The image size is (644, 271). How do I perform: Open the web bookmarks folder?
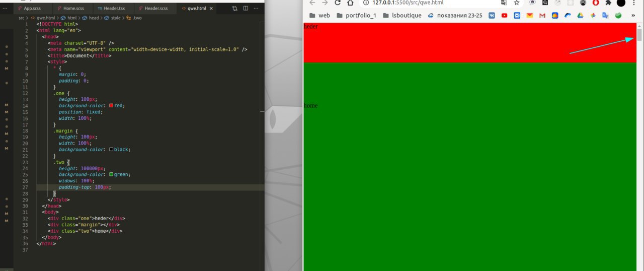(x=319, y=15)
